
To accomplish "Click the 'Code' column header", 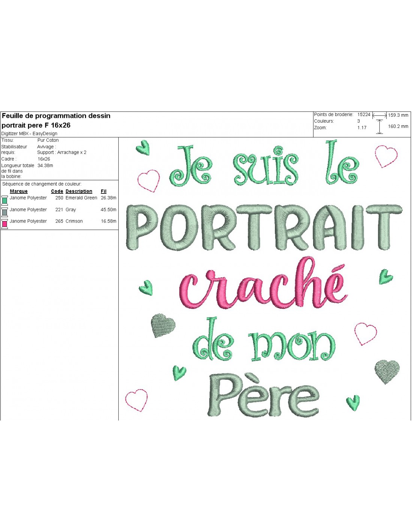I will click(57, 191).
